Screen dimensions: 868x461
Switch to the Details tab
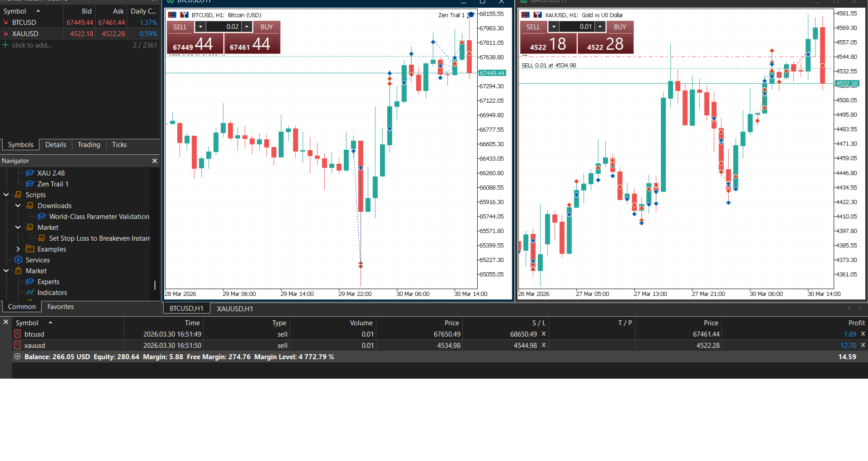tap(56, 145)
